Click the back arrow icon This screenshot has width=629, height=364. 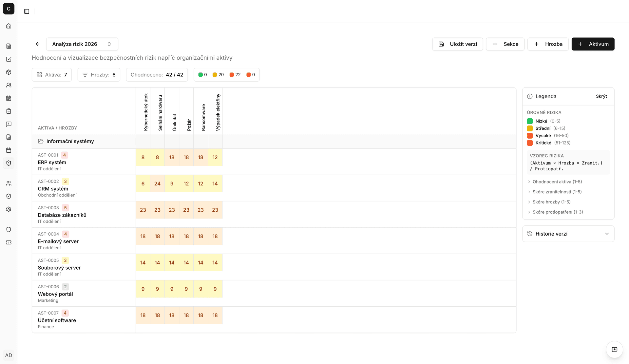[37, 44]
